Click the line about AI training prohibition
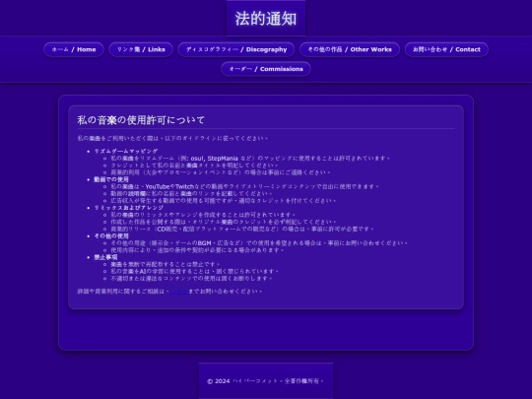This screenshot has width=532, height=399. [x=195, y=271]
